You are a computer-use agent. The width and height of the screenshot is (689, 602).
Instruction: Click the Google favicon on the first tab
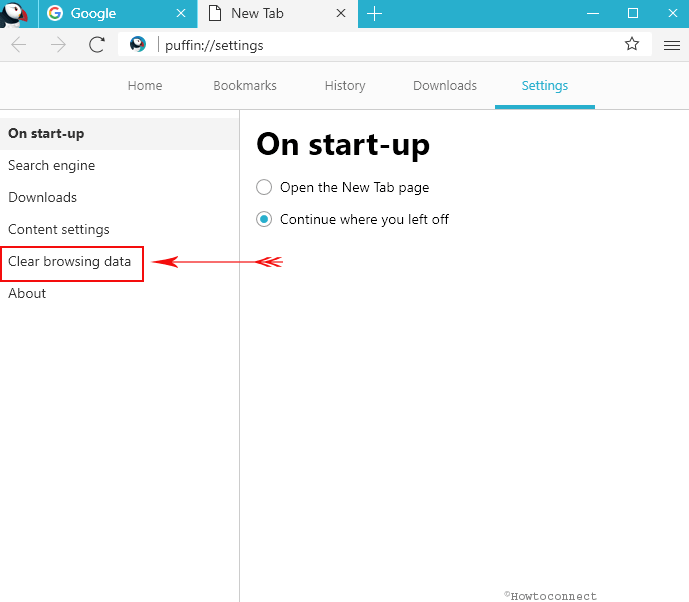(55, 13)
